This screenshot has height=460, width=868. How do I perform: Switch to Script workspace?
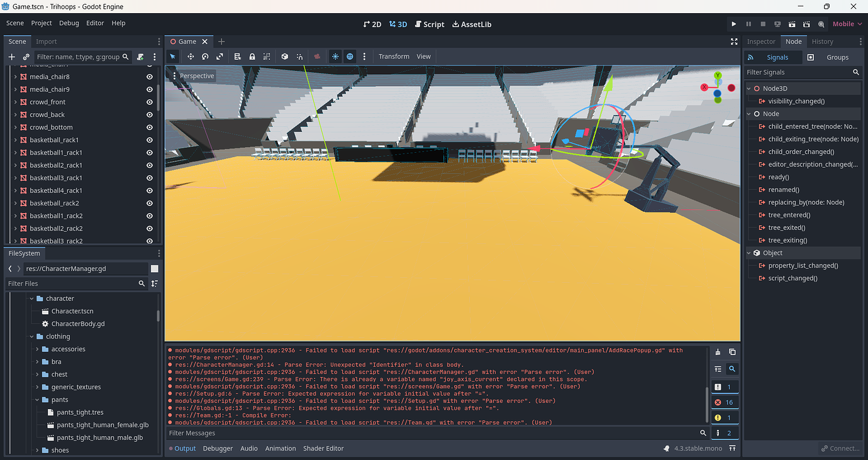(429, 24)
